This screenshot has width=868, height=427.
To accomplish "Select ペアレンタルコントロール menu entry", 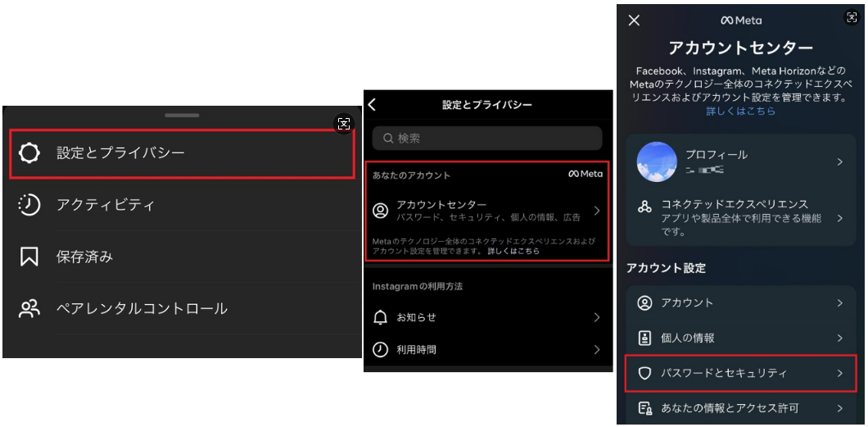I will click(182, 308).
